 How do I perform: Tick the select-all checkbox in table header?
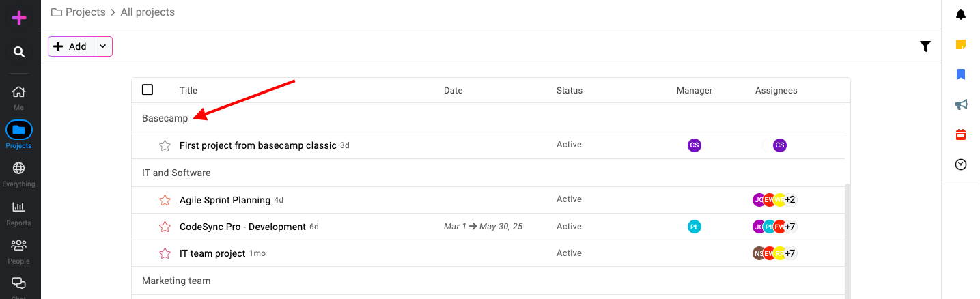coord(148,89)
